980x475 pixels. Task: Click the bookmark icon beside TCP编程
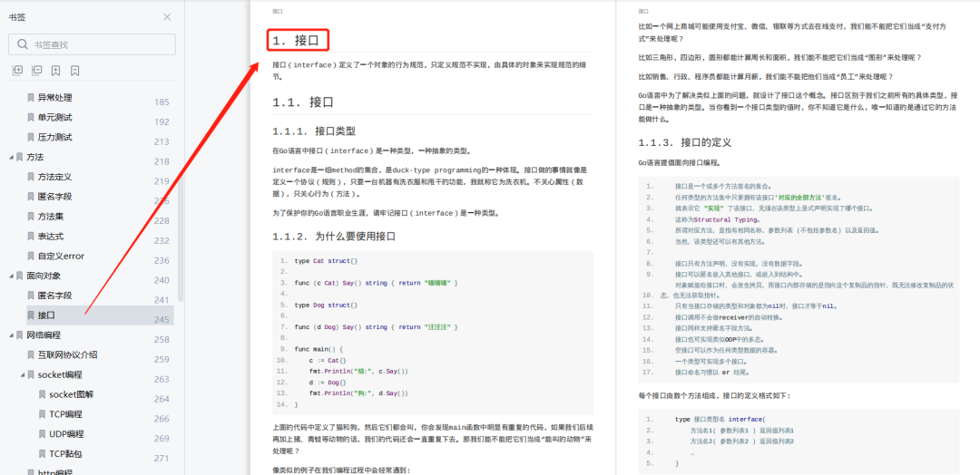(x=42, y=414)
